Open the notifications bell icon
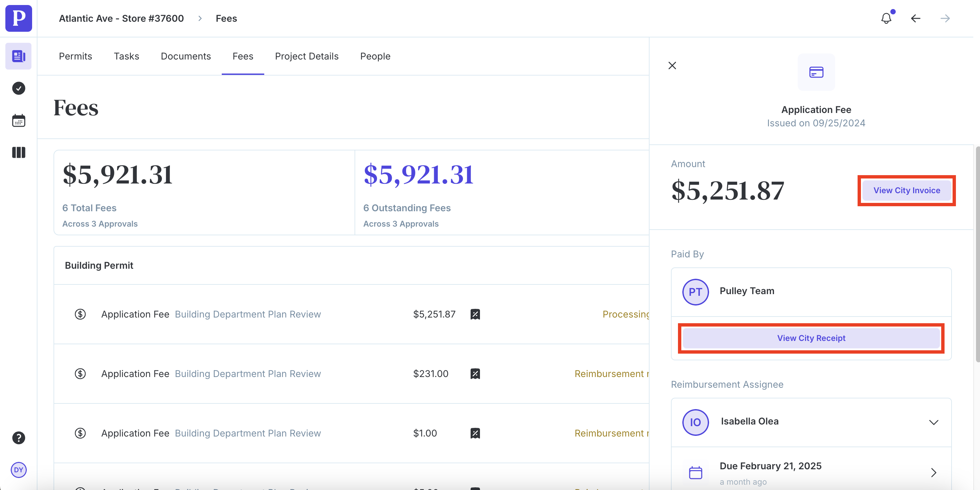 886,18
